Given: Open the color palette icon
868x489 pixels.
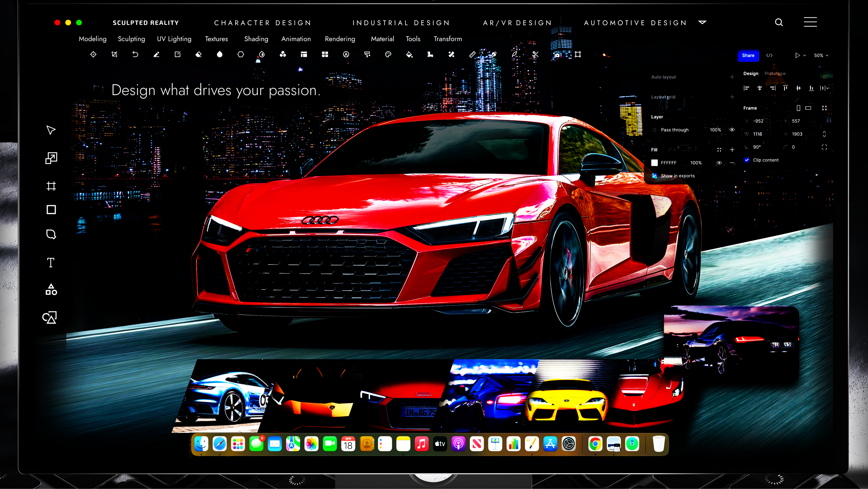Looking at the screenshot, I should click(388, 54).
